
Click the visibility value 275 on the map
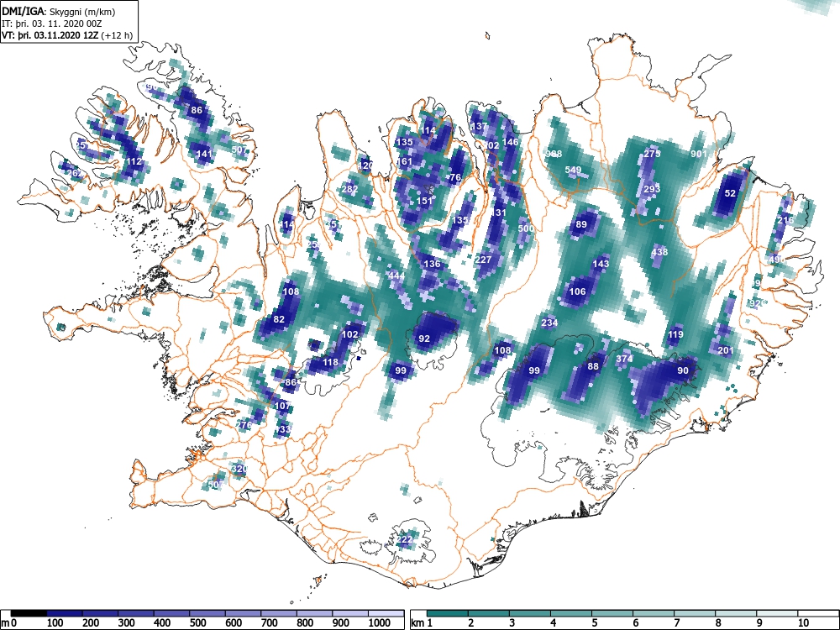(652, 154)
